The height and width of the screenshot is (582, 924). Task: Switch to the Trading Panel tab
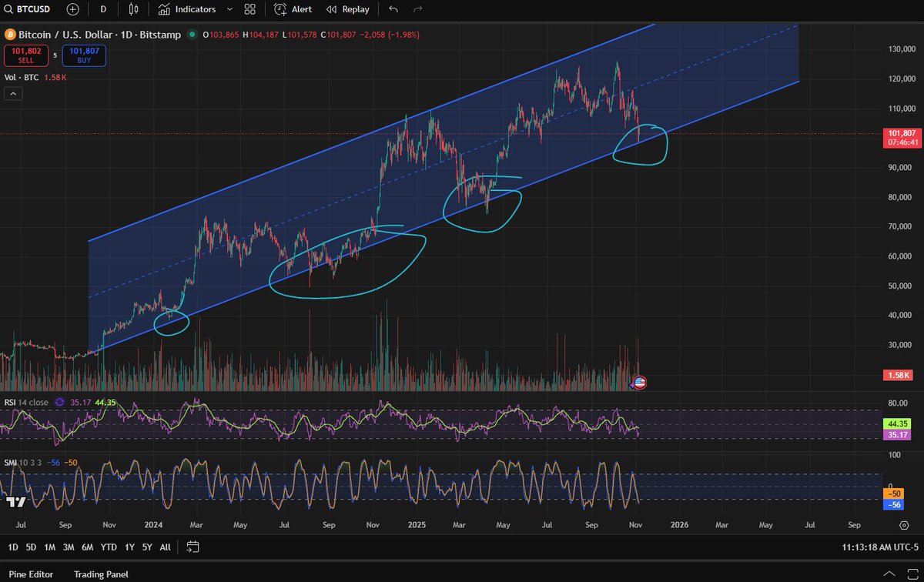coord(100,574)
